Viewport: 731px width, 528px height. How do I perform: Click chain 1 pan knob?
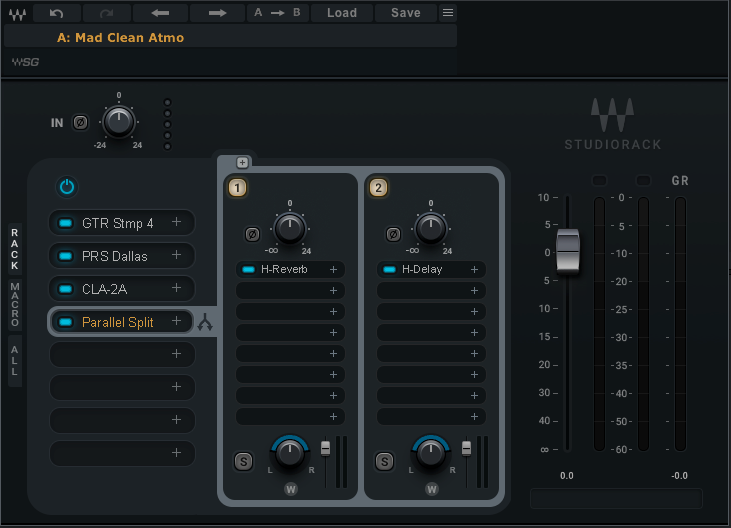(290, 454)
